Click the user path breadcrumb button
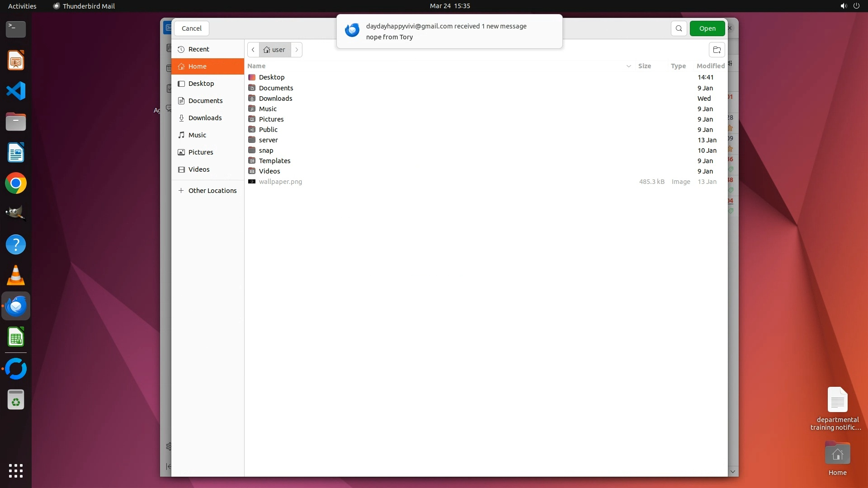Image resolution: width=868 pixels, height=488 pixels. [x=275, y=50]
